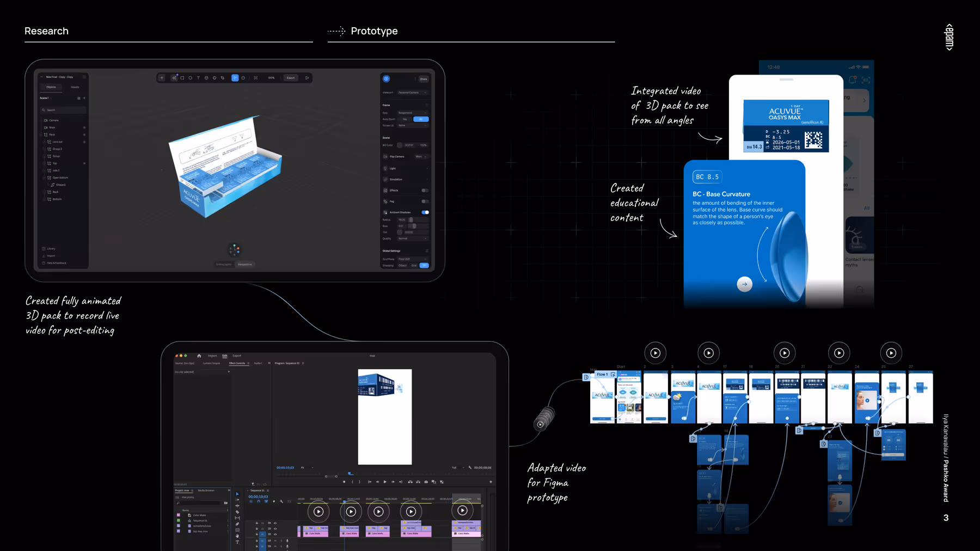
Task: Open the Play Camera Main dropdown
Action: tap(421, 156)
